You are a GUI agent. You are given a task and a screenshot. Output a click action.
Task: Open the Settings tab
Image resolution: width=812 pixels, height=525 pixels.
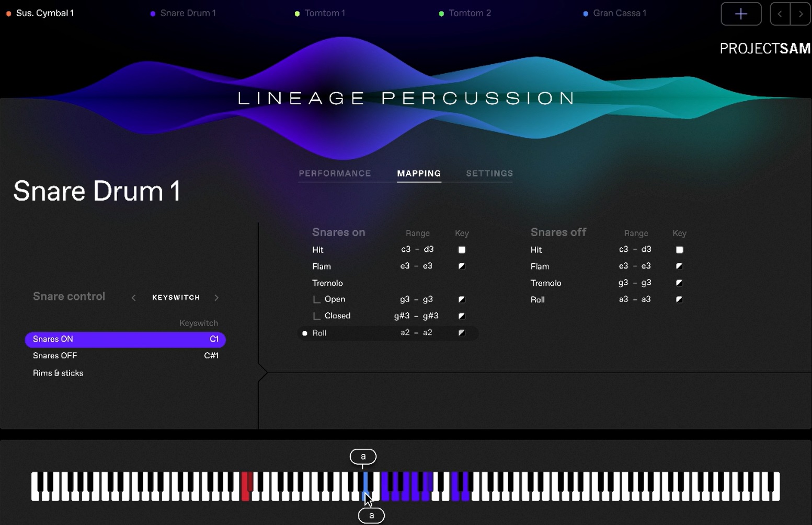pos(489,173)
